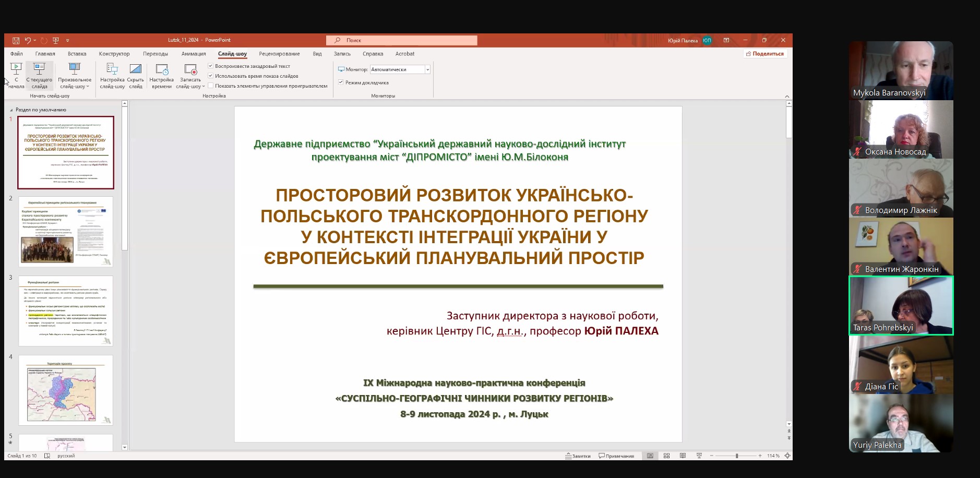The height and width of the screenshot is (478, 980).
Task: Switch to the Рецензирование tab
Action: (x=279, y=54)
